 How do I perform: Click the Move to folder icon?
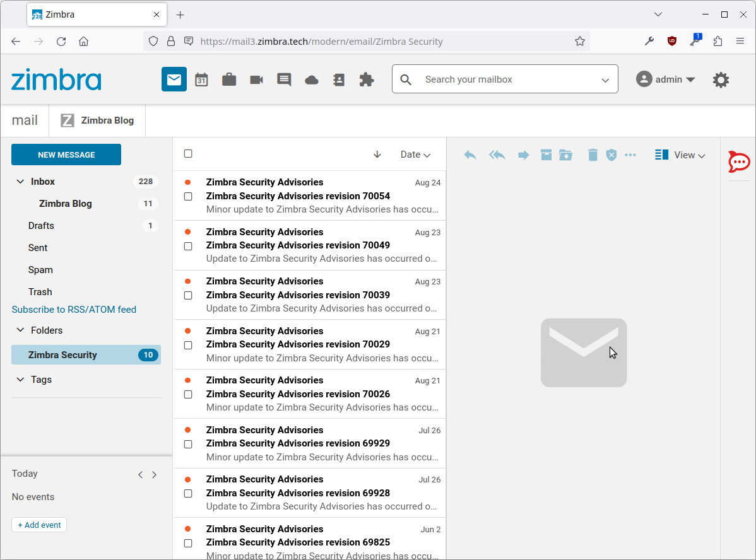click(565, 155)
